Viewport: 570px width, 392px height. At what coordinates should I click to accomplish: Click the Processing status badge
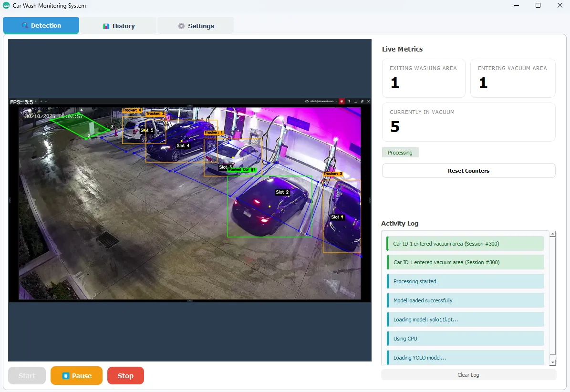point(400,153)
